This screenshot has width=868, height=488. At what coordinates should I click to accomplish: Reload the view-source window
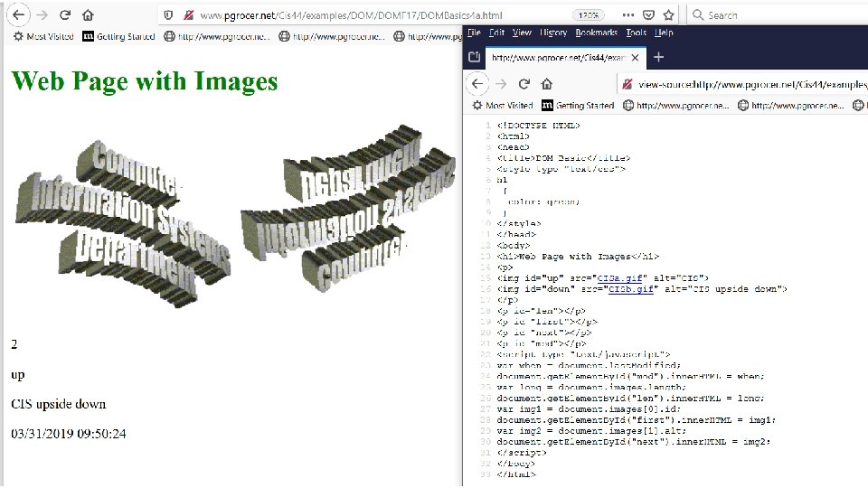(x=524, y=84)
